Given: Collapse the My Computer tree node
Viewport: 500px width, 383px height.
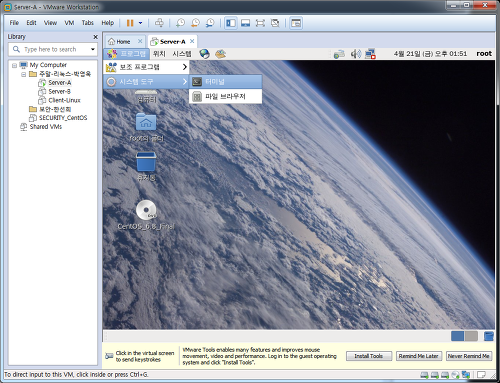Looking at the screenshot, I should tap(14, 65).
